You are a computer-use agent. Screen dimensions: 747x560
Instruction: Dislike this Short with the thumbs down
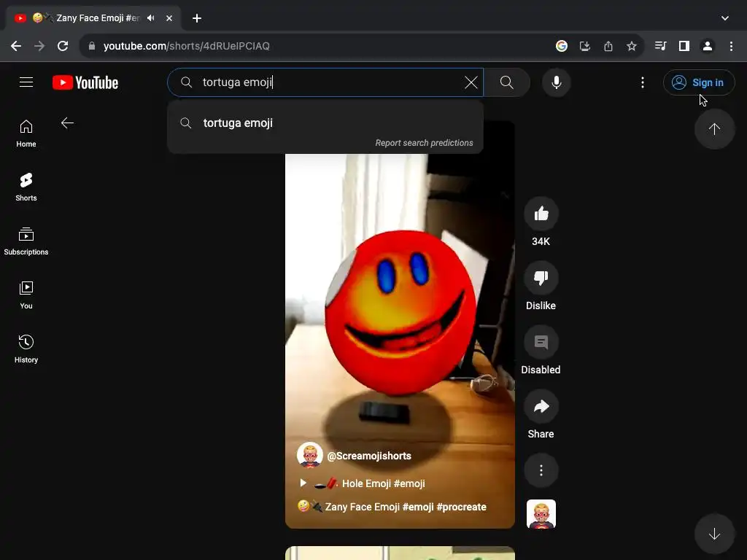(541, 278)
